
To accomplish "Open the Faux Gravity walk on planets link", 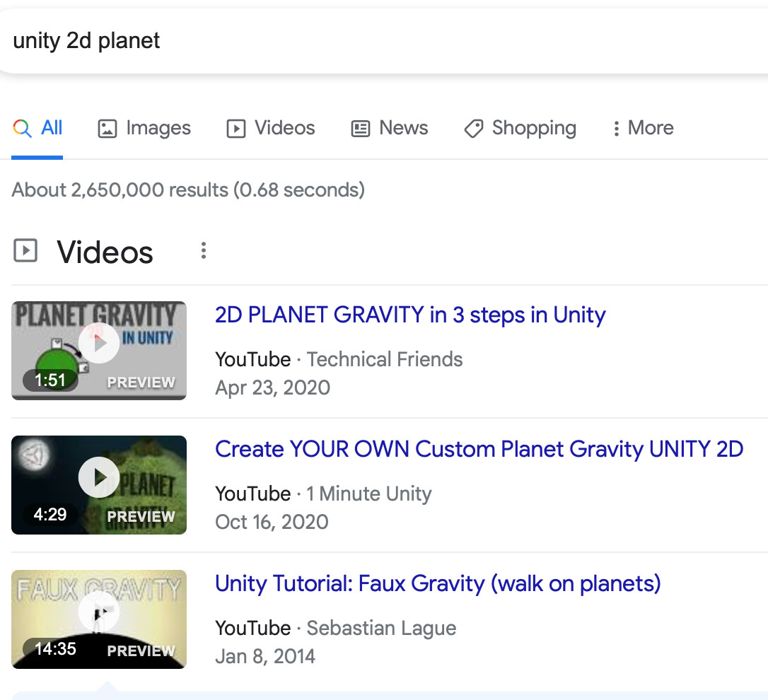I will [x=438, y=583].
